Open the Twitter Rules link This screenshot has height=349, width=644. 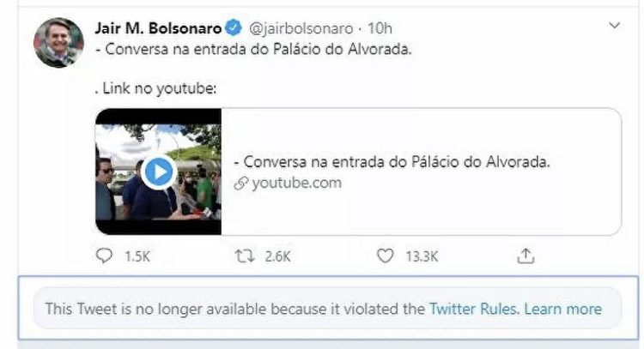(474, 309)
